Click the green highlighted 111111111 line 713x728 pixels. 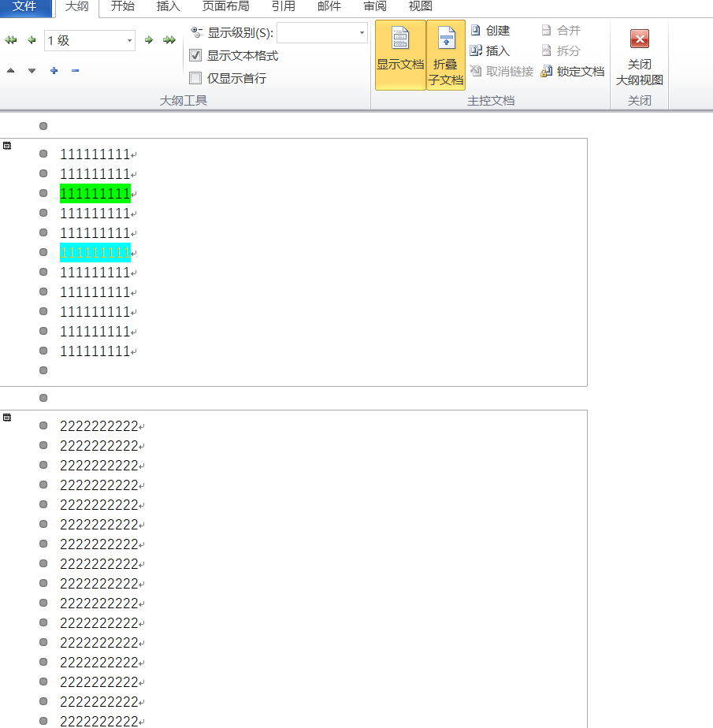click(95, 194)
